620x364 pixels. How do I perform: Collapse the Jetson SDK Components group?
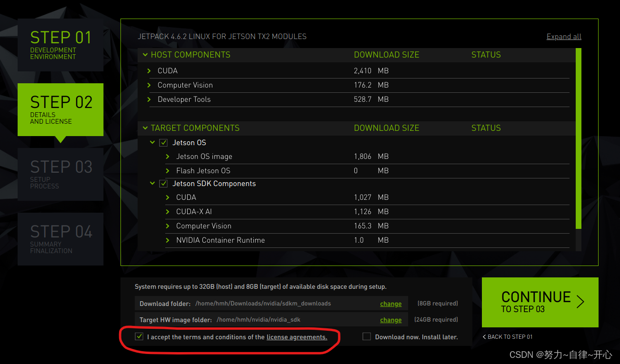click(152, 183)
